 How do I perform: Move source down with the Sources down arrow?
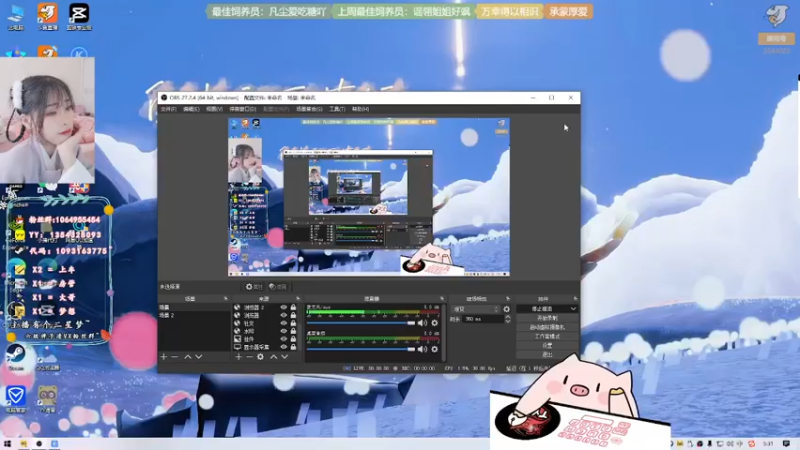click(x=285, y=357)
